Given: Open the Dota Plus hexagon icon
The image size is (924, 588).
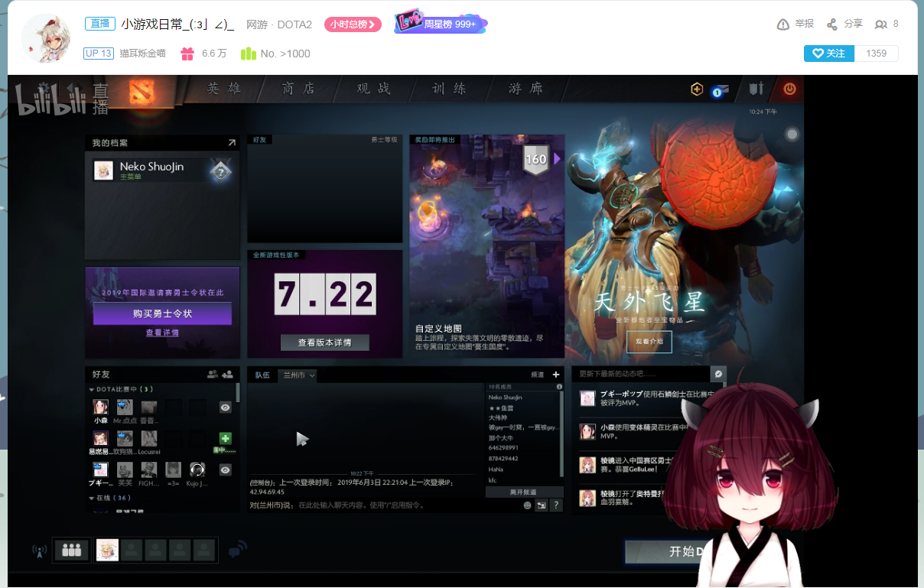Looking at the screenshot, I should pyautogui.click(x=697, y=89).
